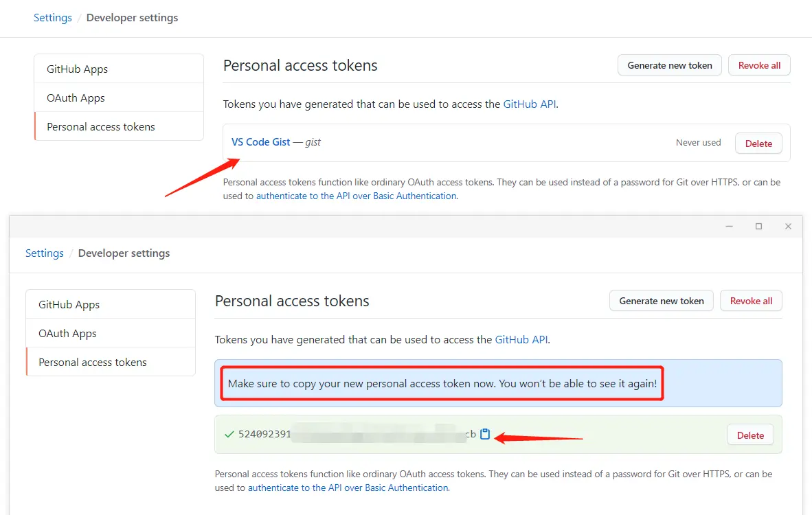Image resolution: width=812 pixels, height=515 pixels.
Task: Minimize the foreground window
Action: click(729, 226)
